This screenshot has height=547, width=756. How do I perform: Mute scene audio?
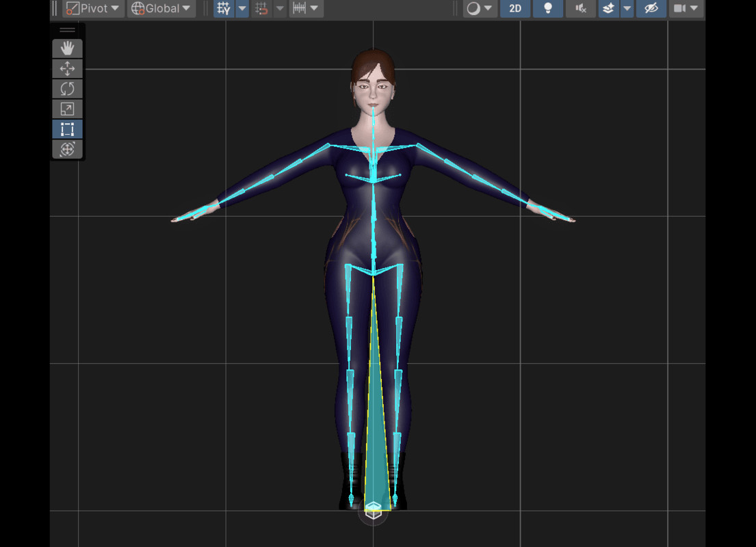pos(579,9)
